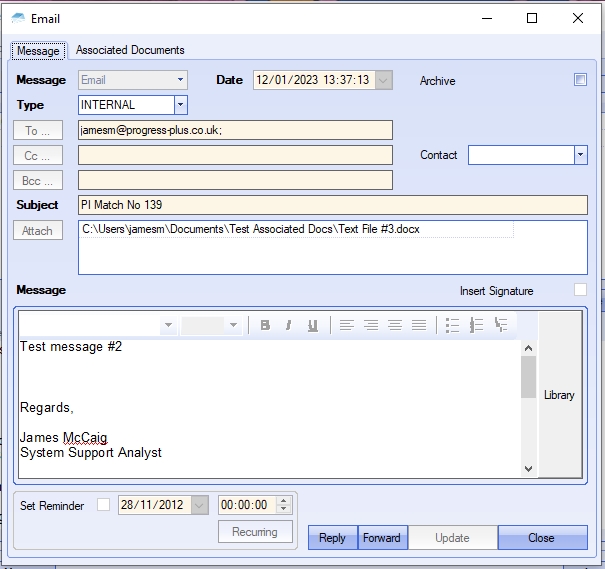Apply numbered list formatting
This screenshot has height=569, width=605.
(x=477, y=325)
